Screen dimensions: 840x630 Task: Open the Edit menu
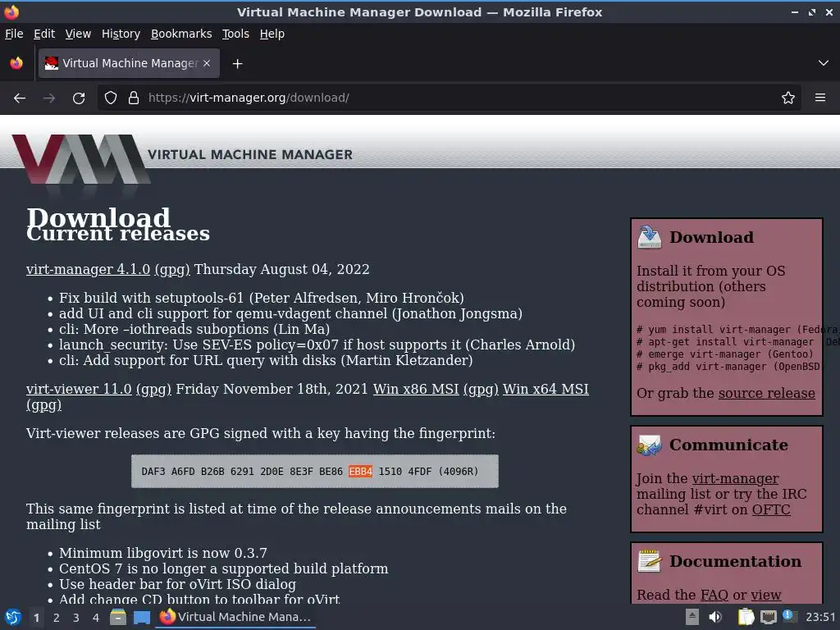44,34
